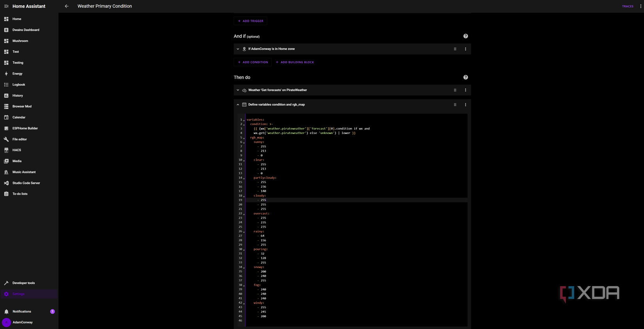
Task: Collapse the Define variables action
Action: [x=238, y=105]
